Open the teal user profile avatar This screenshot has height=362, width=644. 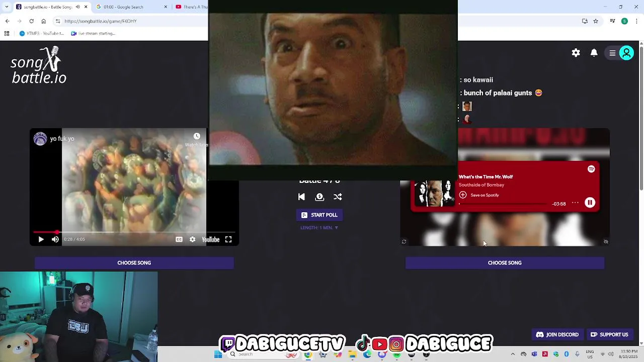pos(627,53)
